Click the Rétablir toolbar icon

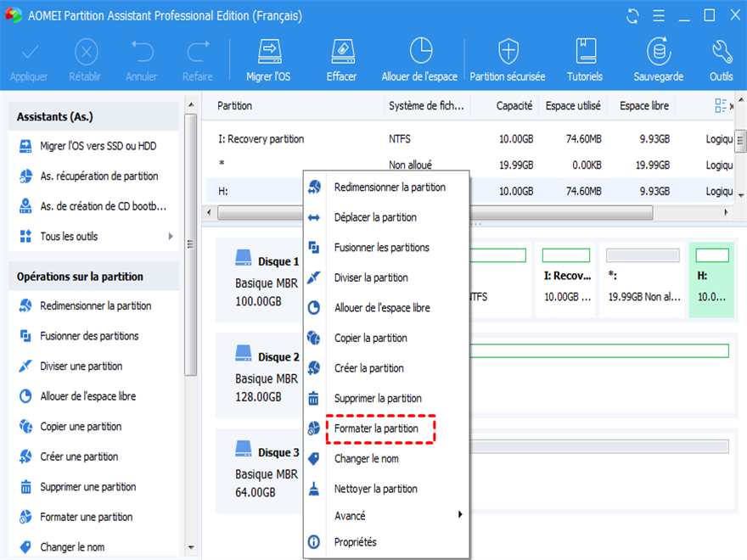point(86,52)
